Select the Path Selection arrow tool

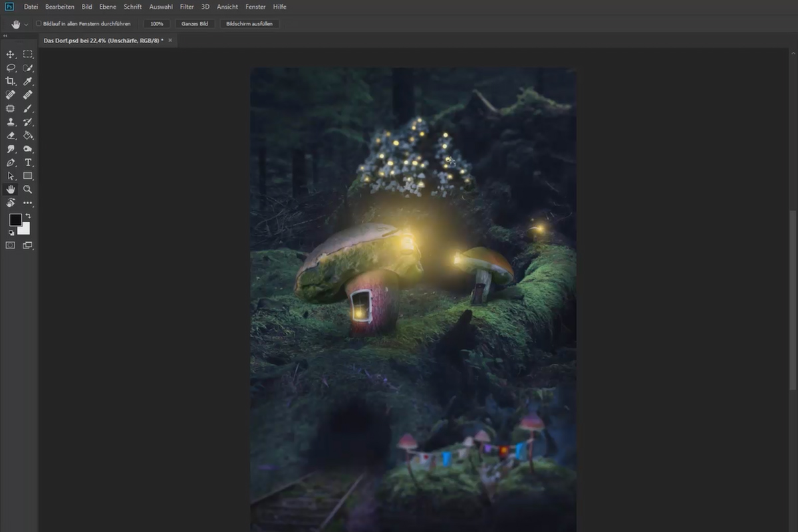point(11,176)
